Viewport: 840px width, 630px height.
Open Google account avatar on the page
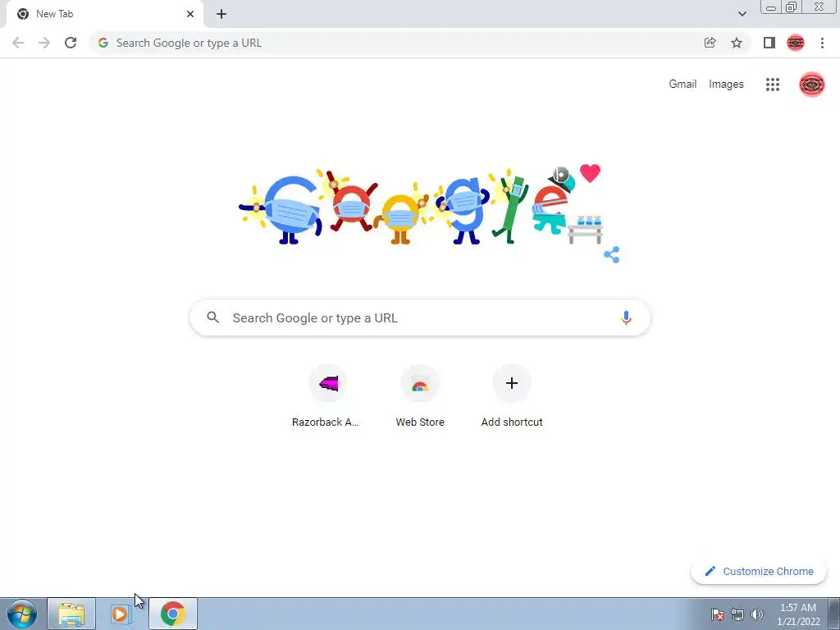811,84
